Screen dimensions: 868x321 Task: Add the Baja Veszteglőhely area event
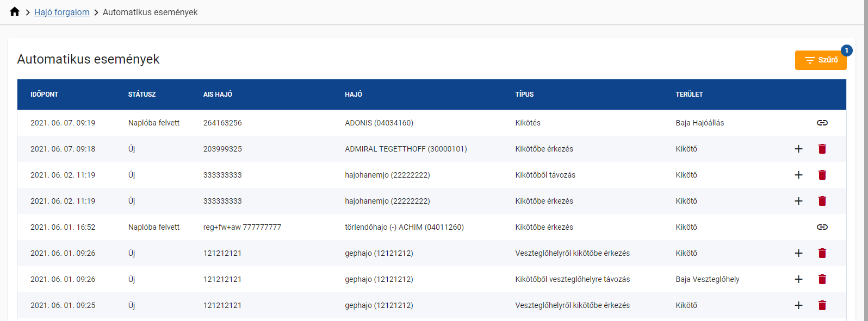(798, 279)
